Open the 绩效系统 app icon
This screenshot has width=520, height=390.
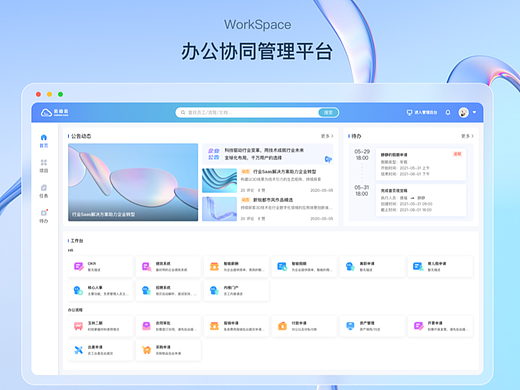point(146,266)
